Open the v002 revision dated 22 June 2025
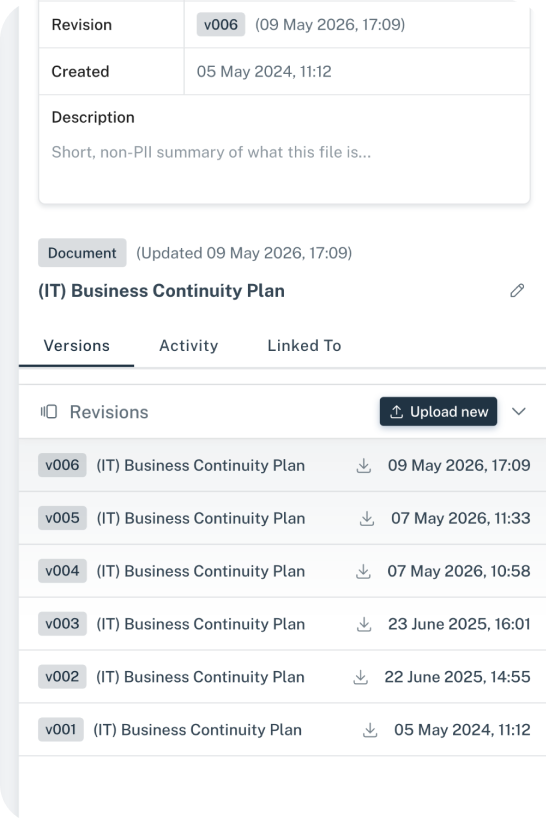Image resolution: width=546 pixels, height=824 pixels. [x=282, y=677]
